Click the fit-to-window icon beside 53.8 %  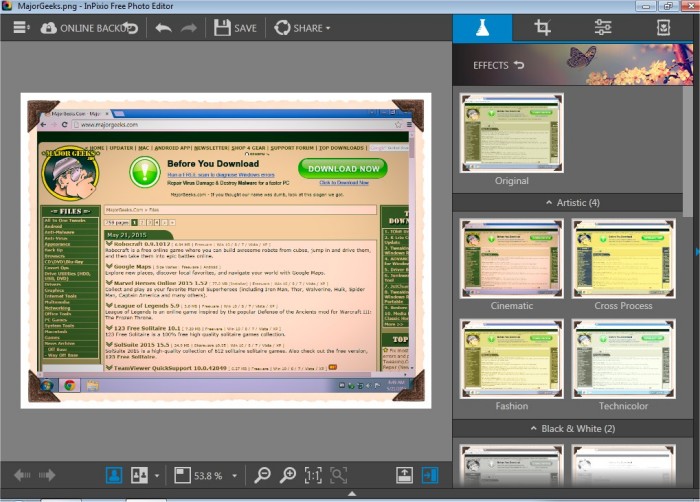click(182, 475)
